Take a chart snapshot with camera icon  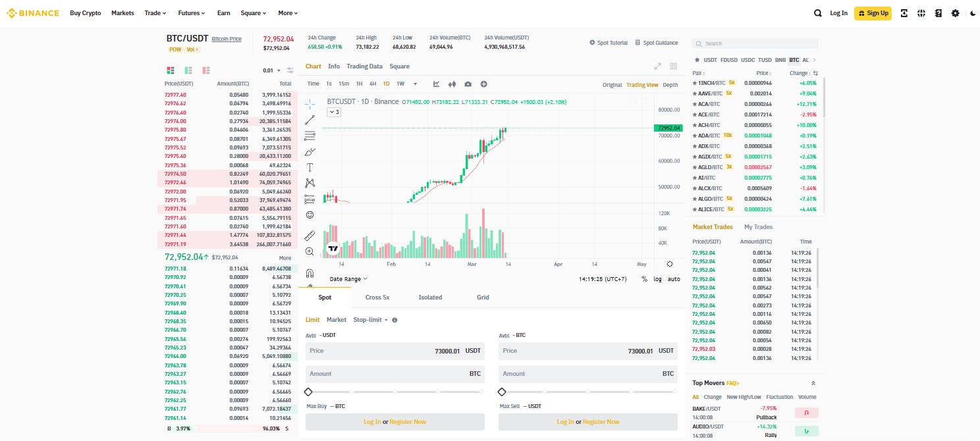pos(468,84)
